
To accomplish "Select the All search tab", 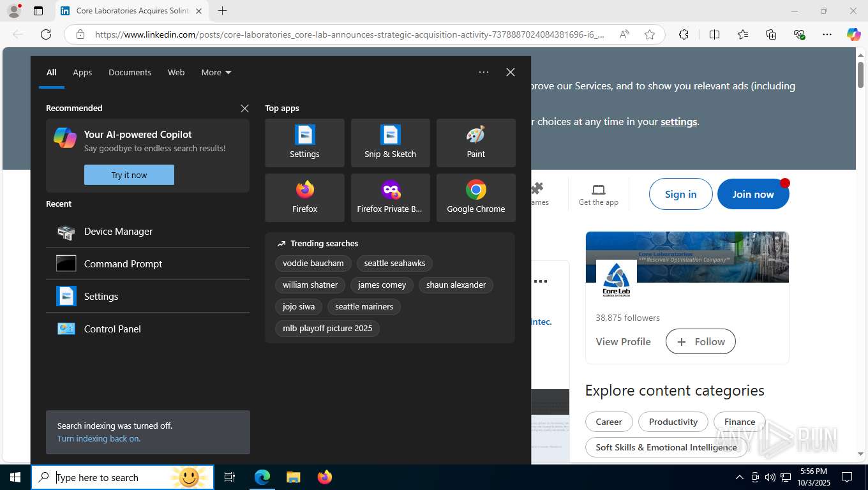I will (52, 72).
